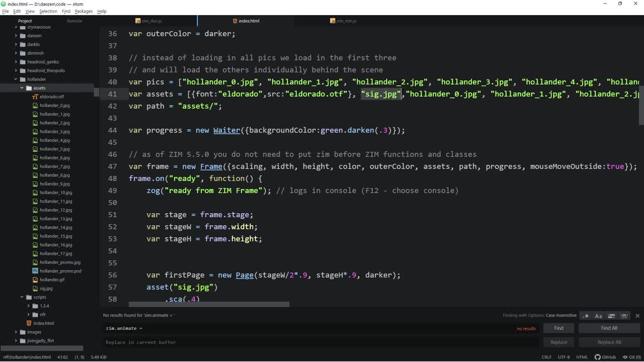Click the HTML grammar selector in status bar
This screenshot has height=362, width=644.
click(582, 357)
